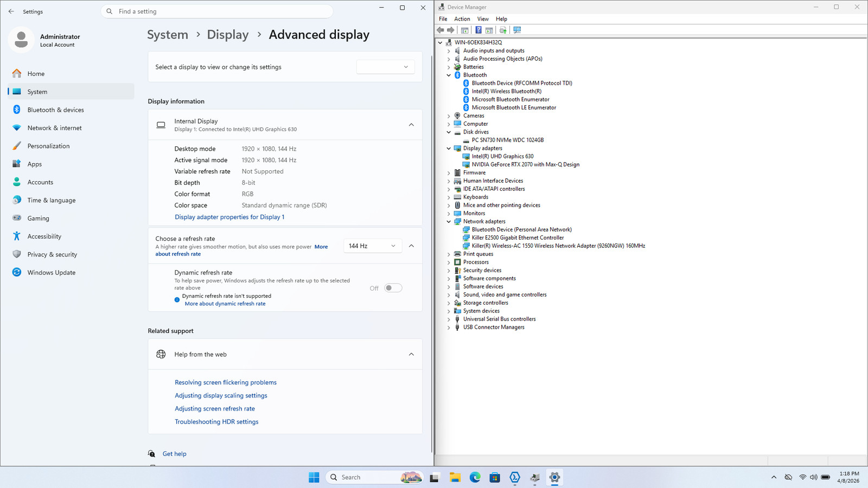Screen dimensions: 868x488
Task: Select NVIDIA GeForce RTX 2070 with Max-Q Design
Action: [525, 165]
